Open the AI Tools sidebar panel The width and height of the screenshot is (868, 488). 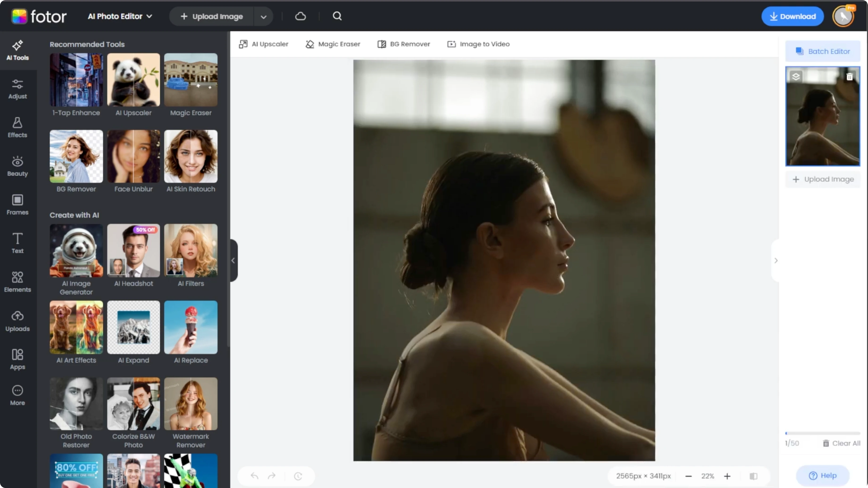coord(17,50)
